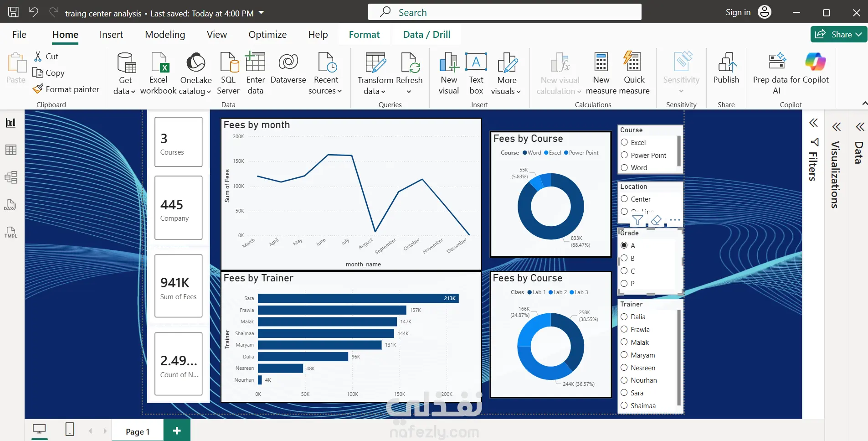Select the Excel course radio button
The image size is (868, 441).
[x=624, y=142]
